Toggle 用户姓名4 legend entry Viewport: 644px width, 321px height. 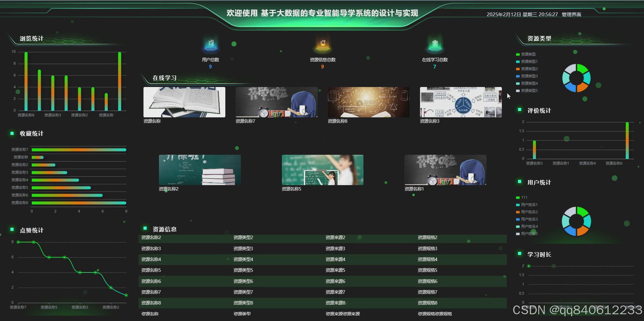[x=527, y=227]
